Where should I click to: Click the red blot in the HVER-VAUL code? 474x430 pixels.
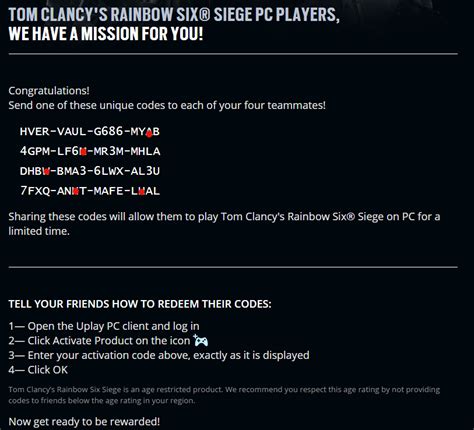(x=149, y=133)
